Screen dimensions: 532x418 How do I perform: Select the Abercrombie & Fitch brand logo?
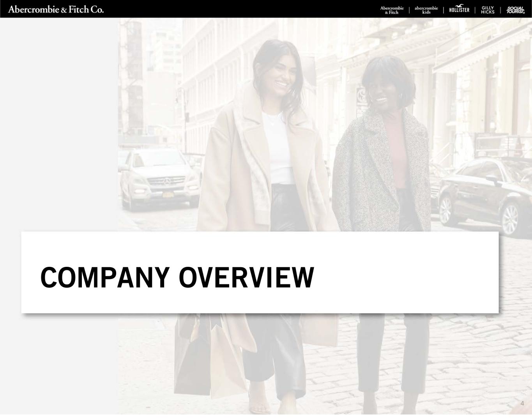(392, 10)
